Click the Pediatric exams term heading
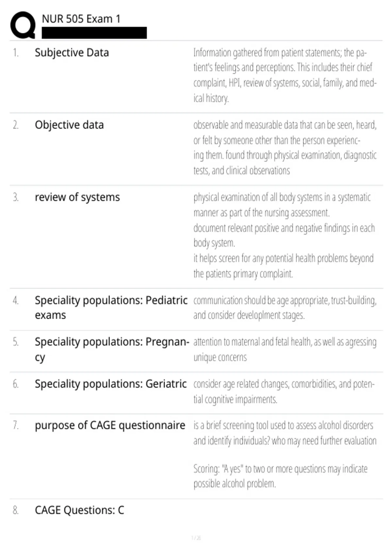Image resolution: width=392 pixels, height=556 pixels. pos(111,307)
